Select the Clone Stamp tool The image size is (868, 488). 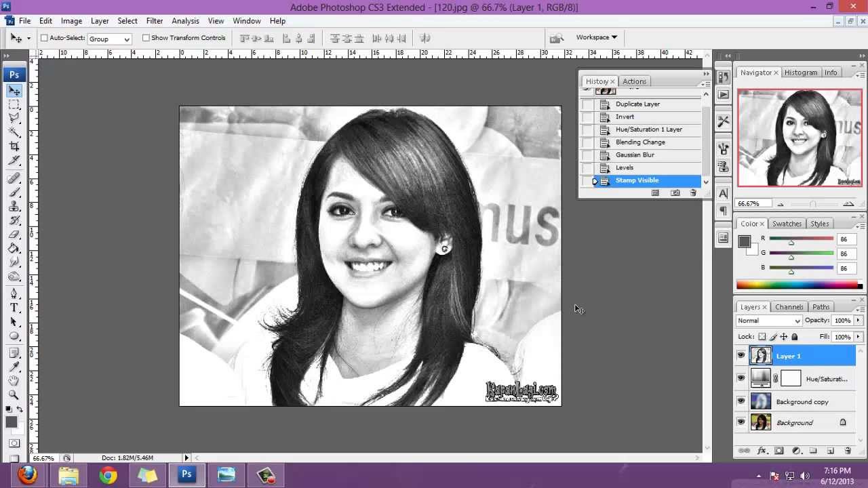click(14, 207)
